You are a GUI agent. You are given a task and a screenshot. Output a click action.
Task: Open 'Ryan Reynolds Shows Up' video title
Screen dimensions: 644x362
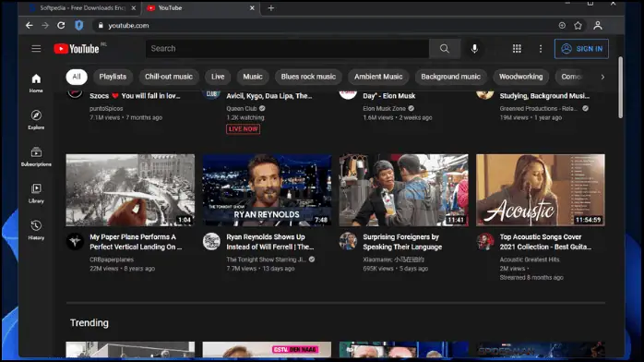click(x=269, y=242)
